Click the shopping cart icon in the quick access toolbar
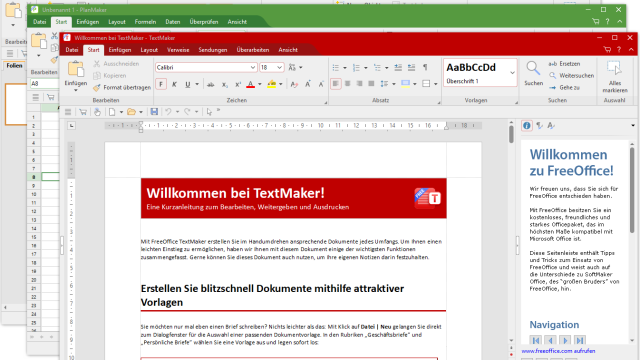Image resolution: width=640 pixels, height=360 pixels. [83, 112]
